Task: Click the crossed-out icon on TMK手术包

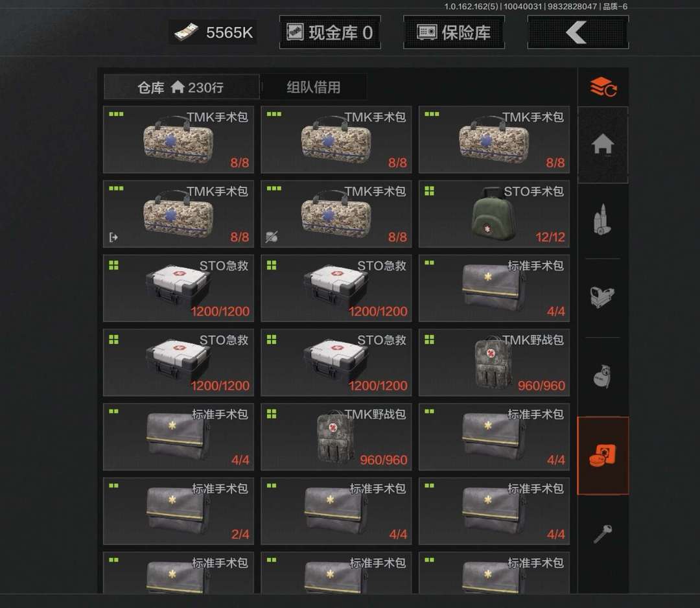Action: click(x=272, y=237)
